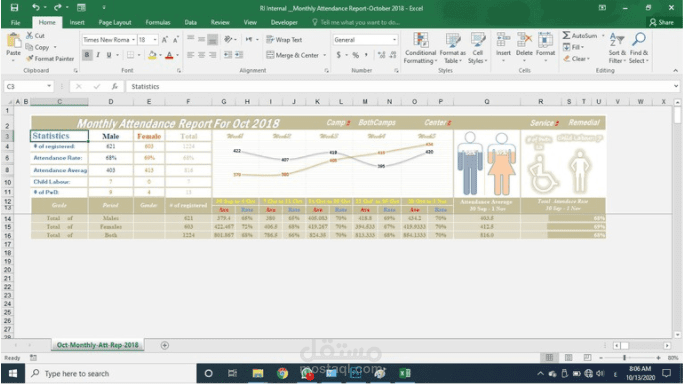This screenshot has width=683, height=384.
Task: Toggle Bottom Align vertical alignment
Action: point(212,39)
